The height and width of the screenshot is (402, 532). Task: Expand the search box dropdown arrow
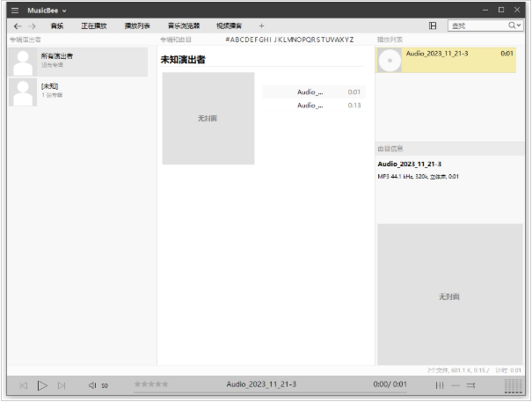519,26
